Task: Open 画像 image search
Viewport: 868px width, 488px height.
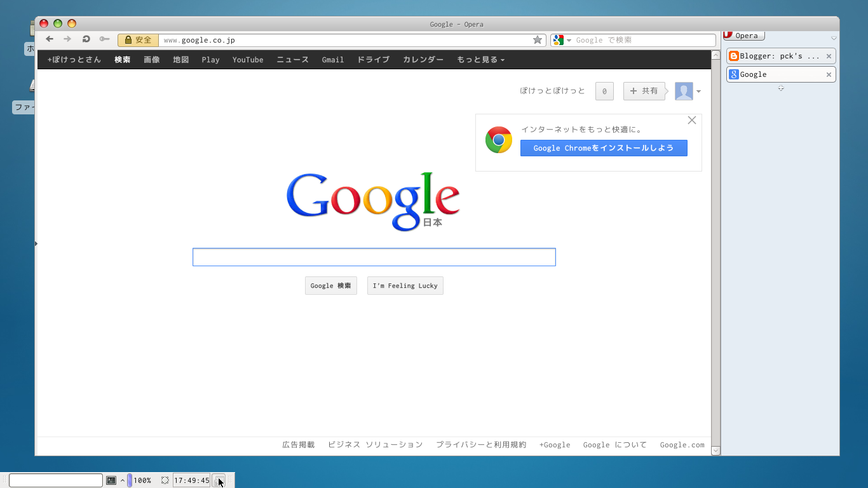Action: 152,60
